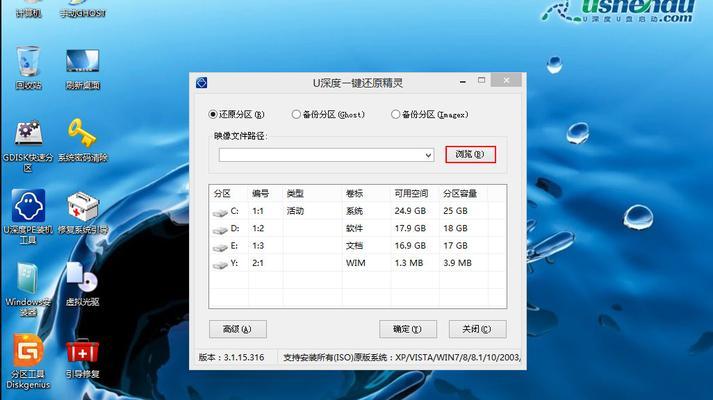This screenshot has height=400, width=713.
Task: Open the repair system boot first-aid icon
Action: pyautogui.click(x=82, y=206)
